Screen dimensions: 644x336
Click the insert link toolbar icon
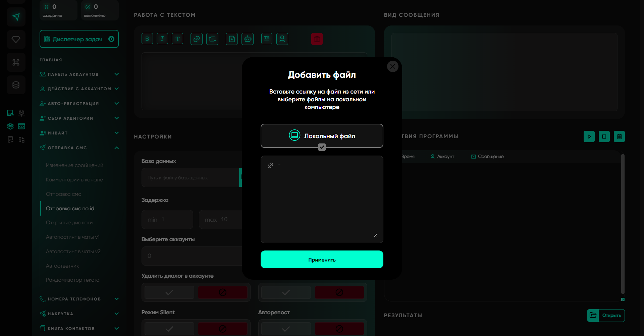pos(197,39)
